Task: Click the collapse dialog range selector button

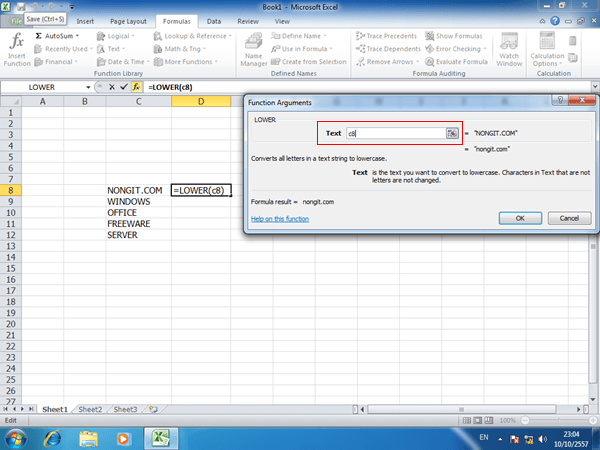Action: pos(452,133)
